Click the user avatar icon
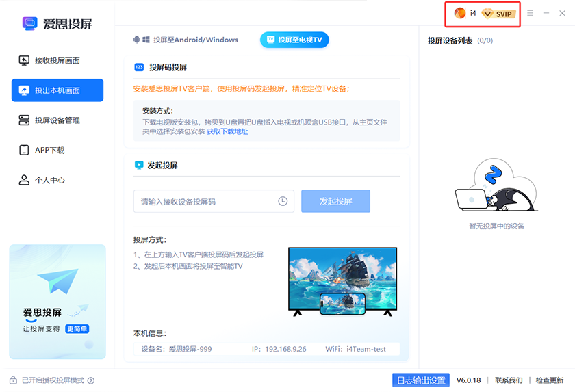Screen dimensions: 575x392 pyautogui.click(x=460, y=13)
